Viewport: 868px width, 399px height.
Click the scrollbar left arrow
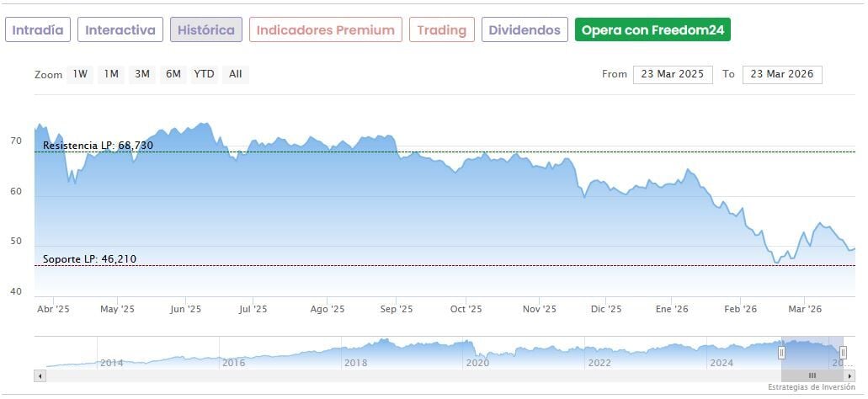coord(39,375)
